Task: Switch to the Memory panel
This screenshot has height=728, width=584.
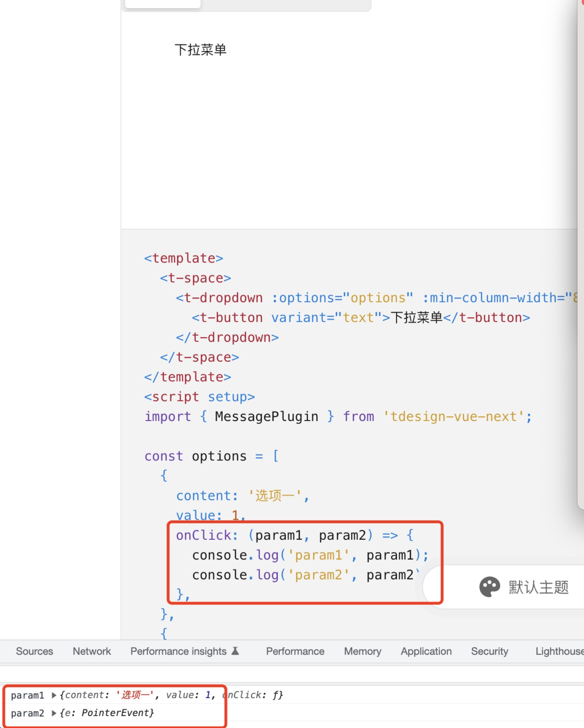Action: click(x=362, y=651)
